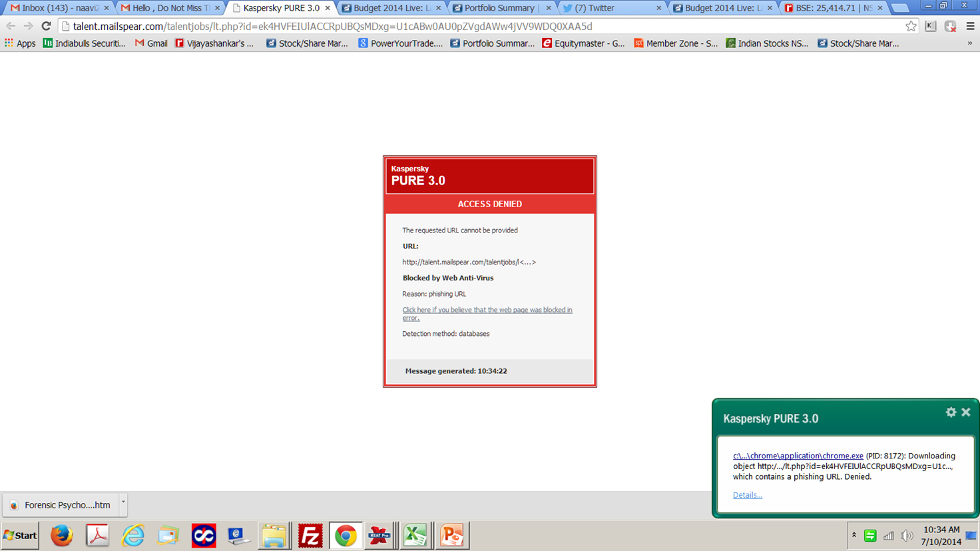The image size is (980, 551).
Task: Open the Chrome menu hamburger icon
Action: pyautogui.click(x=970, y=26)
